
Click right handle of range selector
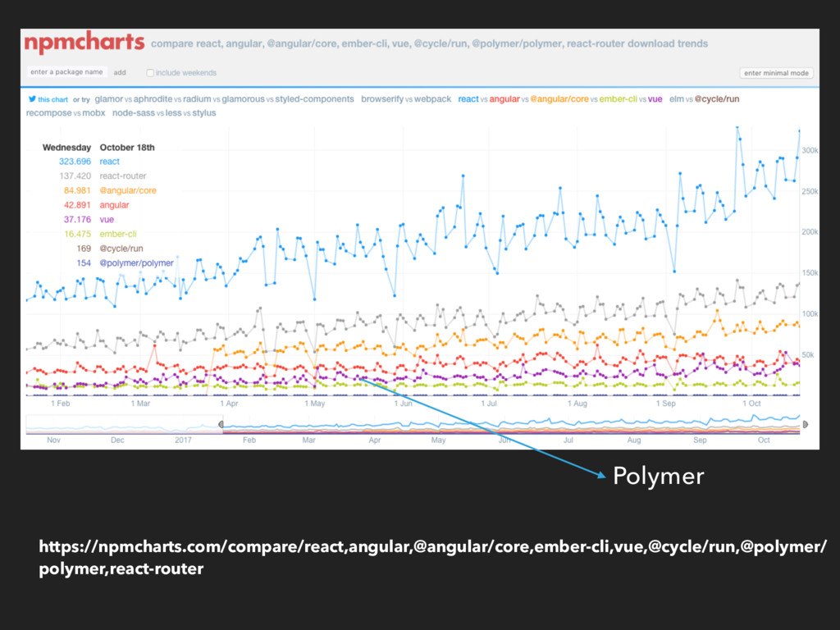click(x=805, y=424)
